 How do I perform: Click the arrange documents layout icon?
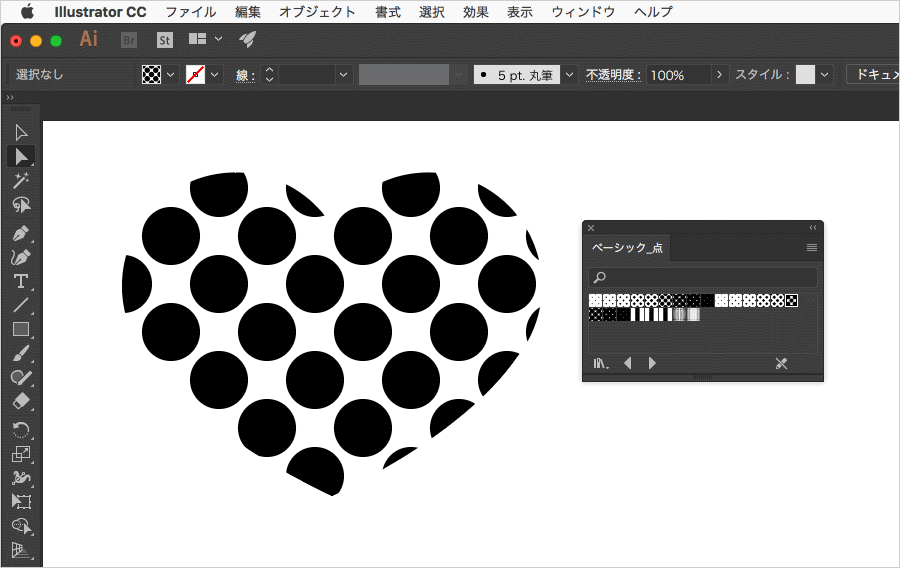pos(197,38)
